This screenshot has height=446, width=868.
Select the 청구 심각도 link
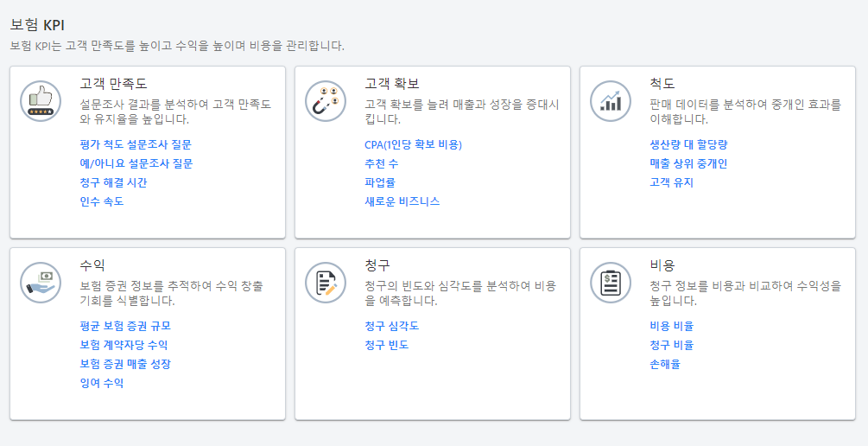click(392, 326)
